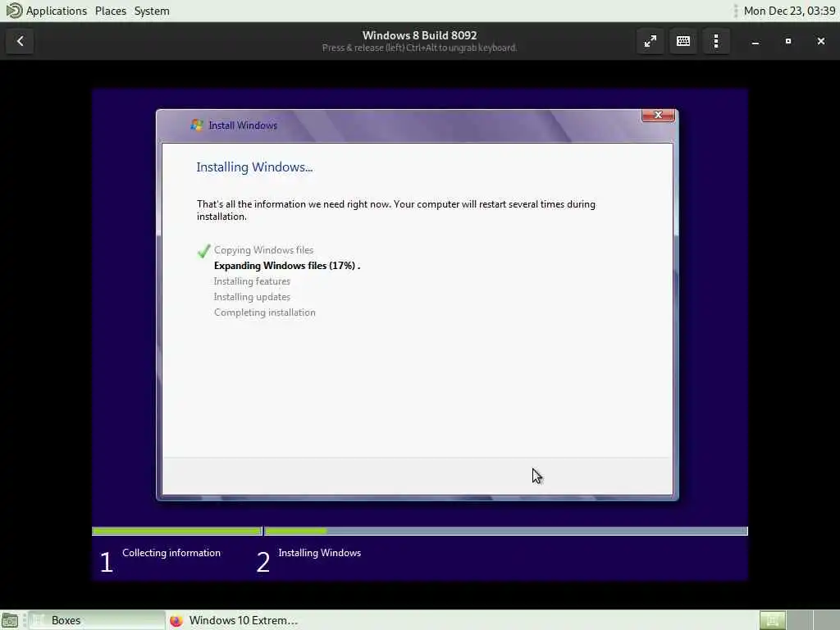
Task: Click the stage 2 'Installing Windows' label
Action: tap(319, 553)
